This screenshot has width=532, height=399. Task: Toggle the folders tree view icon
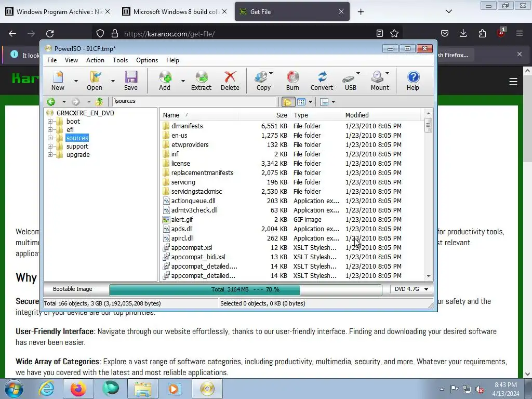[288, 102]
